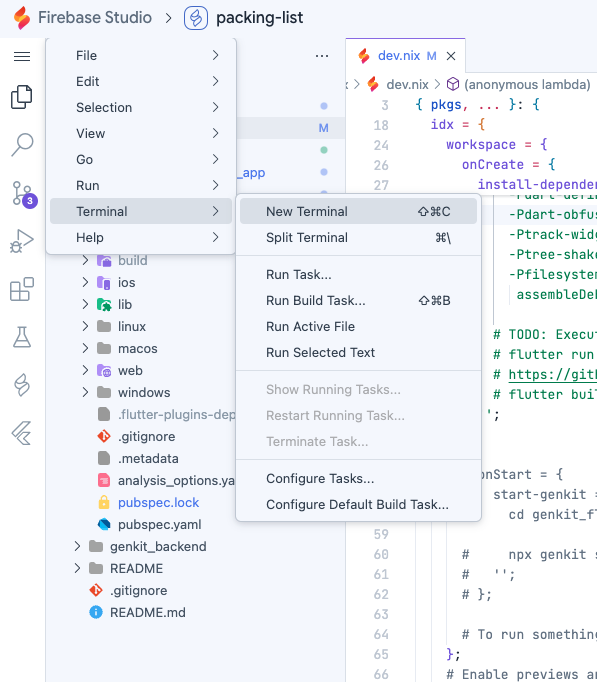Click the onCreate code line
This screenshot has width=597, height=682.
(x=508, y=164)
